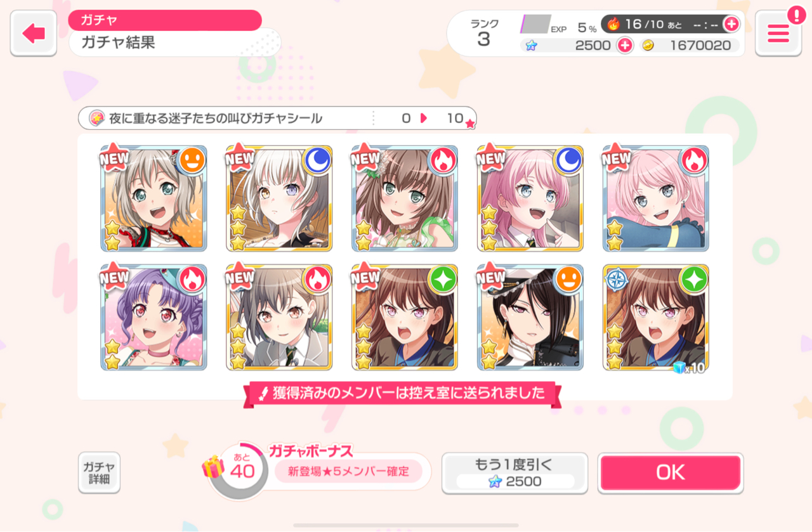Screen dimensions: 812x532
Task: Add stars with the plus icon beside 2500
Action: point(625,45)
